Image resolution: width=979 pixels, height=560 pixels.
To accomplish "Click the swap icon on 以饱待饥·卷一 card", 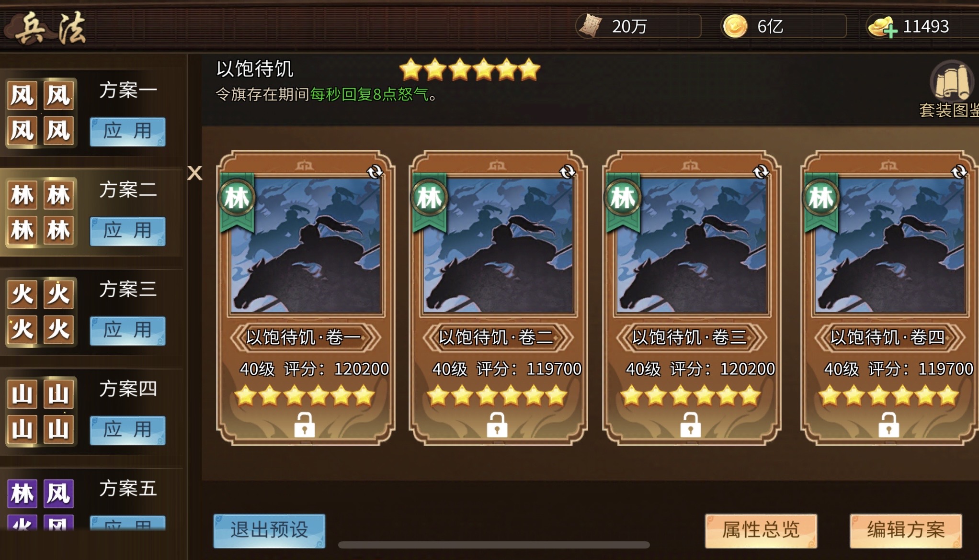I will click(x=375, y=172).
